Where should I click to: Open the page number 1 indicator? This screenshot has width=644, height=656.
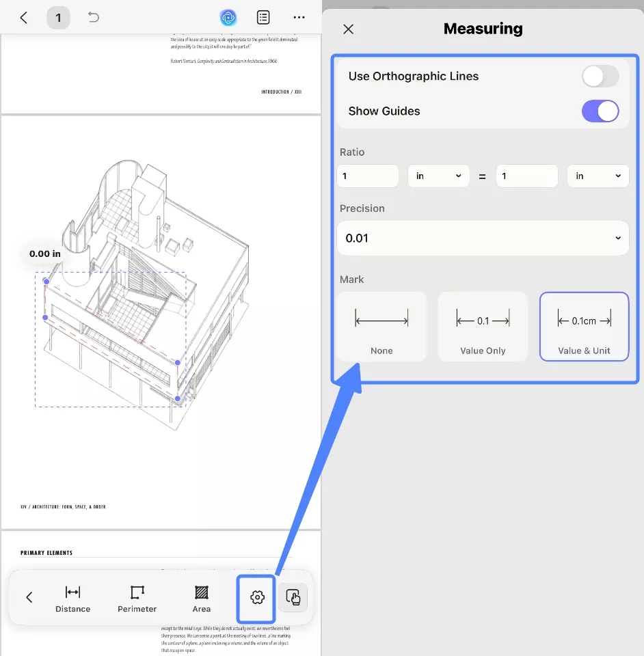coord(58,18)
